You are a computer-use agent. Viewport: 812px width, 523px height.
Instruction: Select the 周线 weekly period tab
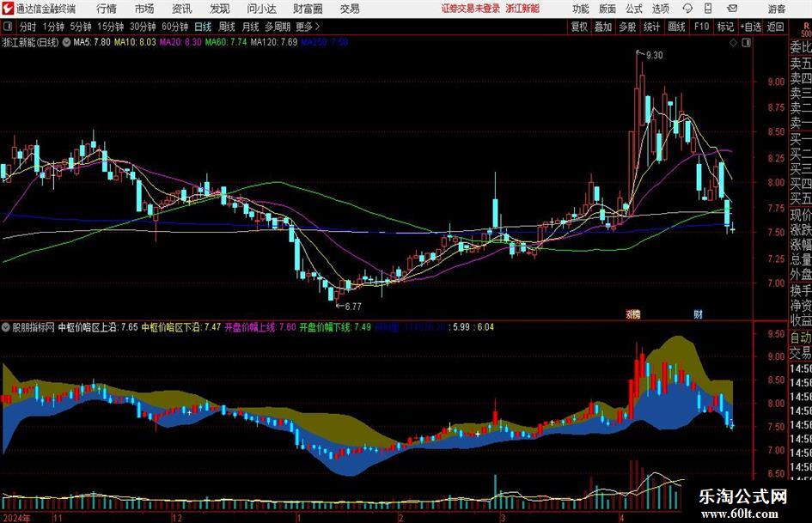click(226, 27)
